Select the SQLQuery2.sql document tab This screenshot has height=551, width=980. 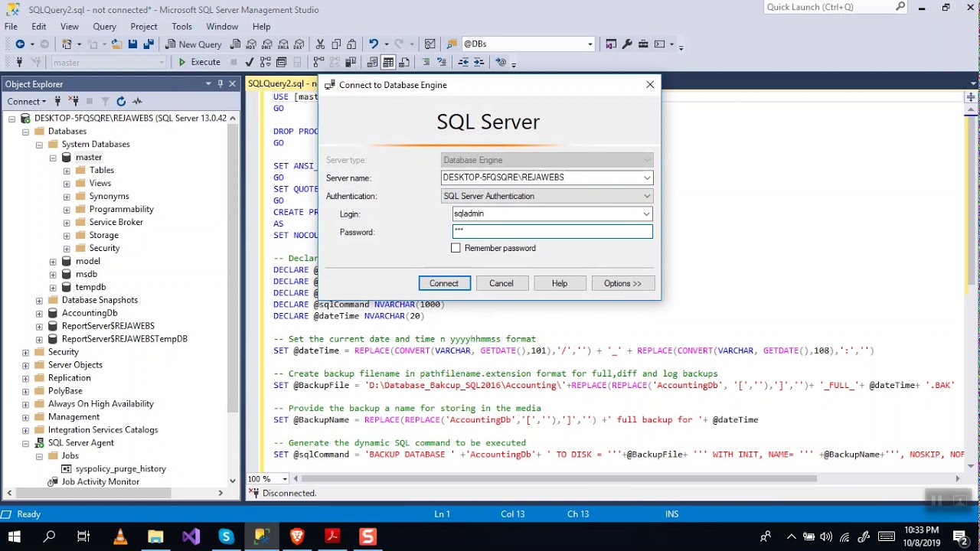pyautogui.click(x=281, y=83)
